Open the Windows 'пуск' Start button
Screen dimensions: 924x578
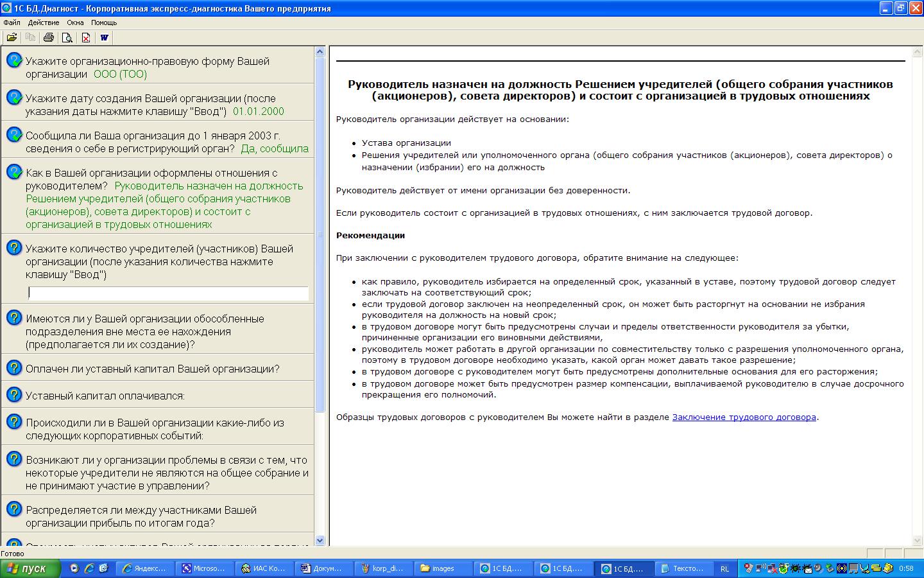point(30,568)
